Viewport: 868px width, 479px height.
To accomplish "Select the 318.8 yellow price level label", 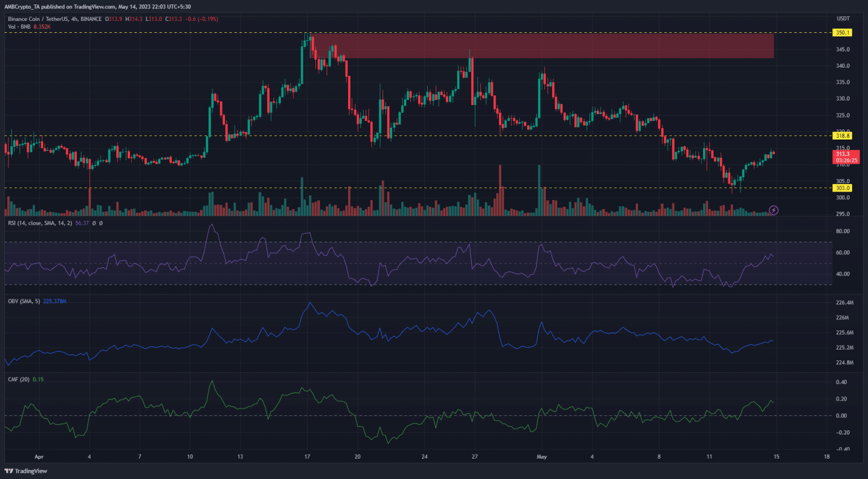I will (843, 136).
